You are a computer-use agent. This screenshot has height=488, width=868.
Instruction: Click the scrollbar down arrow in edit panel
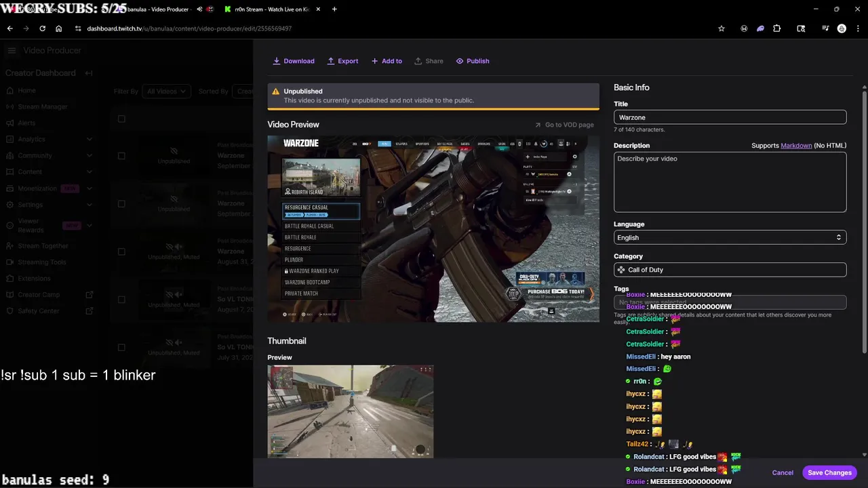point(865,455)
